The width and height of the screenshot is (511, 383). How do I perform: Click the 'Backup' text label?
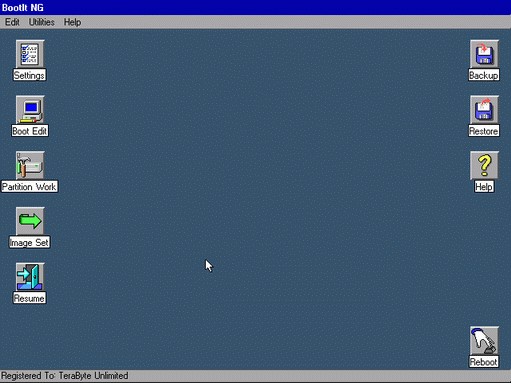(x=484, y=75)
